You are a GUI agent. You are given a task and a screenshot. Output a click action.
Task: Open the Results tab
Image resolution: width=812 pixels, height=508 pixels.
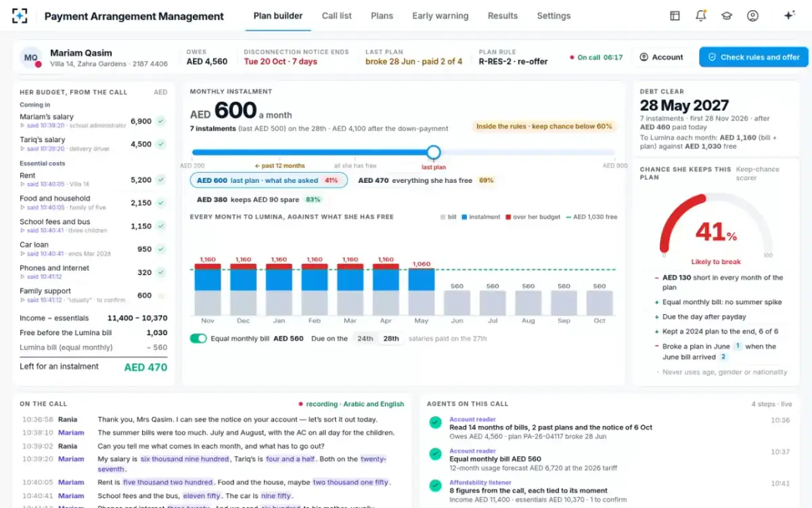[x=503, y=16]
